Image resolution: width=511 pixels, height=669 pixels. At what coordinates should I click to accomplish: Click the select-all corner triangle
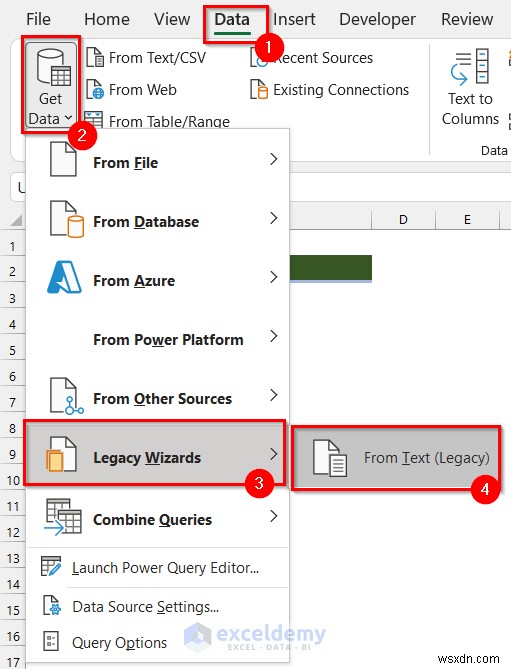point(16,220)
